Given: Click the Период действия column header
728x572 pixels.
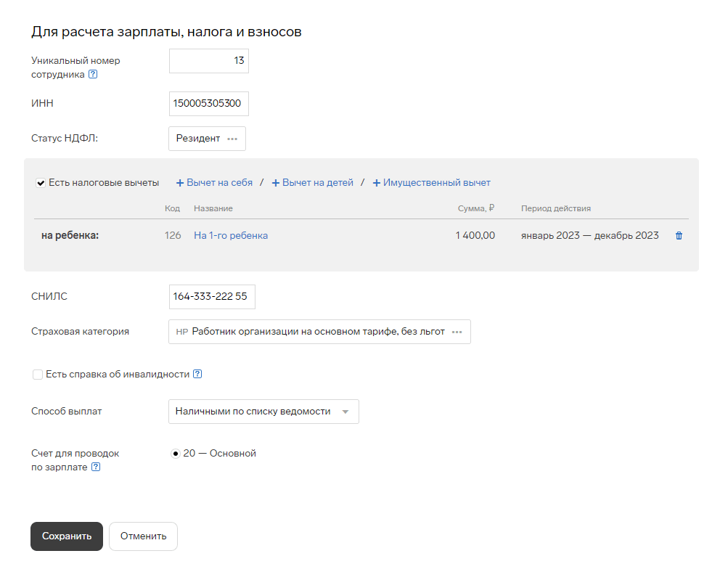Looking at the screenshot, I should tap(556, 208).
